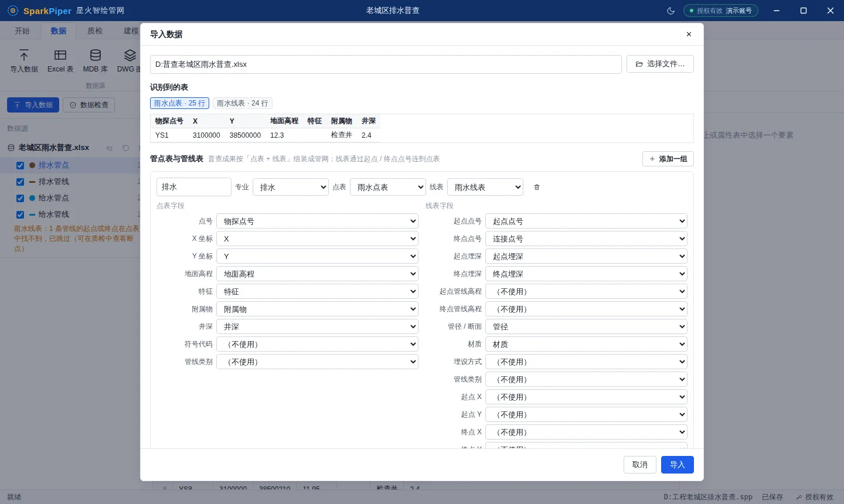Switch to the 开始 ribbon tab
This screenshot has width=844, height=504.
tap(22, 30)
